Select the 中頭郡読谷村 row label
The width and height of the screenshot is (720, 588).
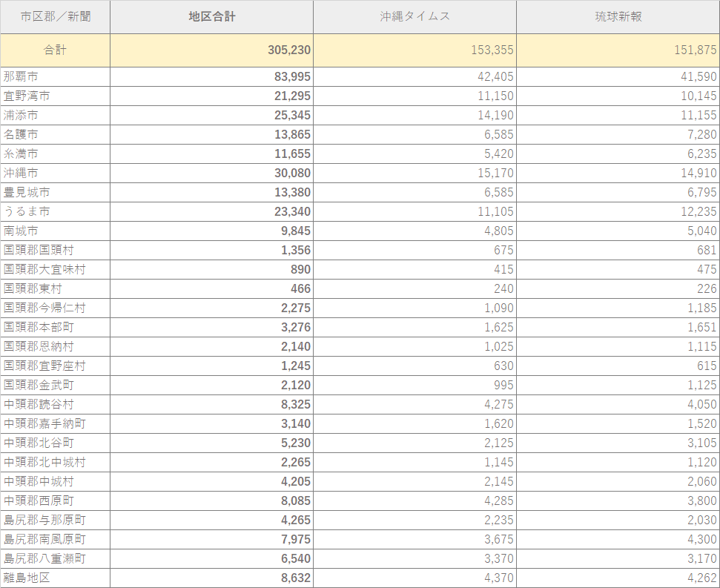point(39,404)
